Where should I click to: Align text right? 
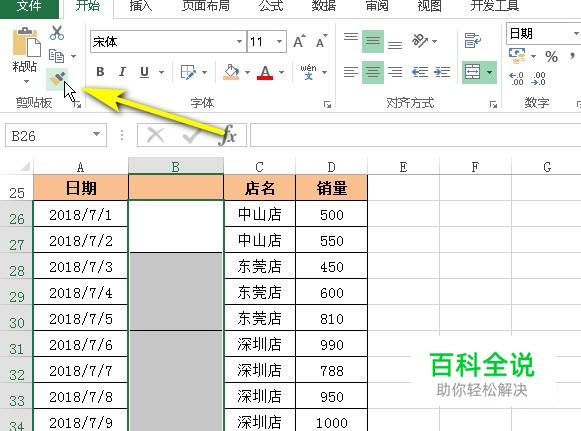click(x=395, y=72)
